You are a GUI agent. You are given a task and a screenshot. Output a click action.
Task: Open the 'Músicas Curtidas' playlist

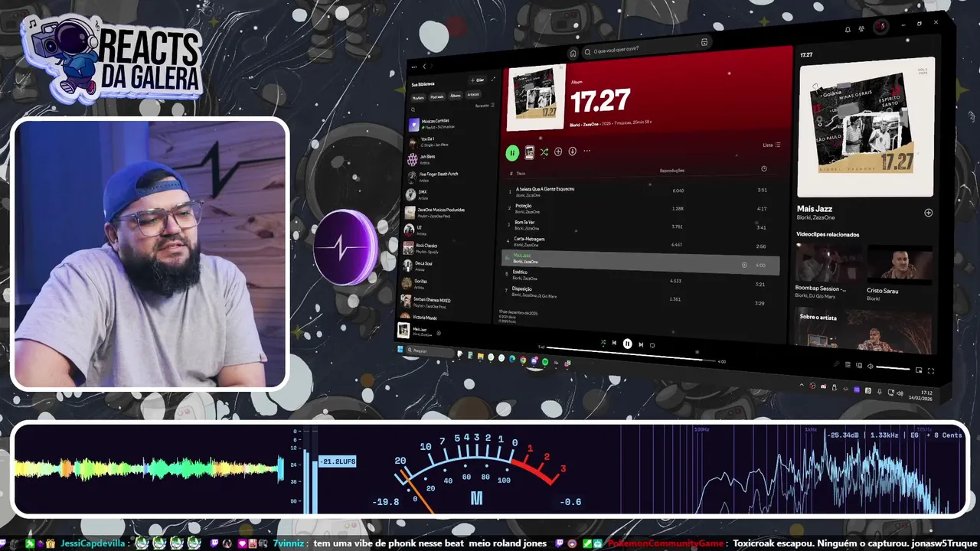pyautogui.click(x=452, y=124)
